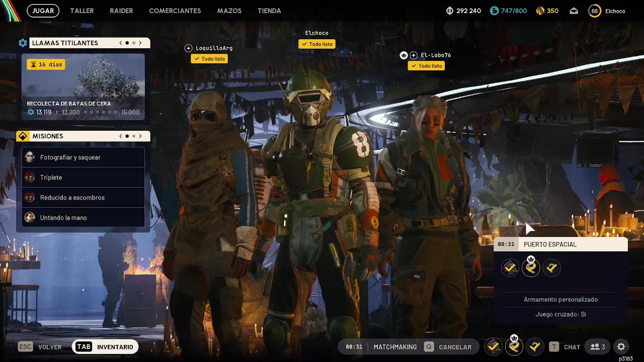Viewport: 644px width, 362px height.
Task: Open the settings gear icon
Action: point(621,347)
